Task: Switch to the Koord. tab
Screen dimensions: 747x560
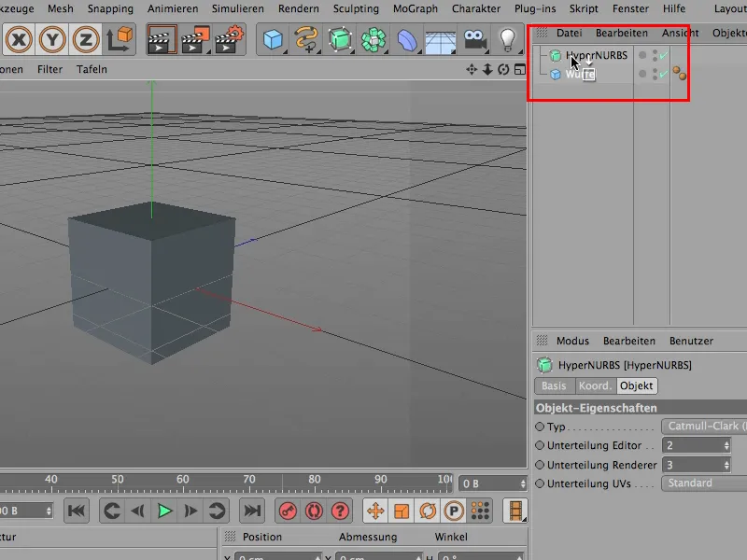Action: (x=596, y=385)
